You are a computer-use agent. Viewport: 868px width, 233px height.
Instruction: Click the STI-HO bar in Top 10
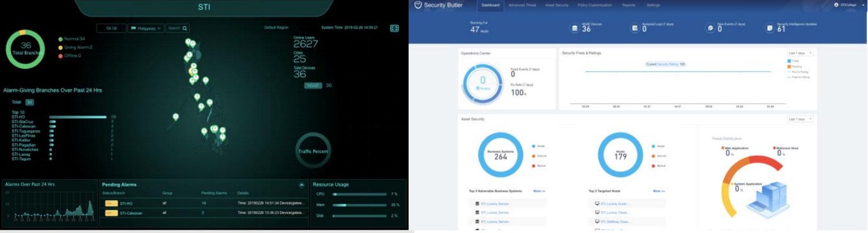[x=78, y=117]
